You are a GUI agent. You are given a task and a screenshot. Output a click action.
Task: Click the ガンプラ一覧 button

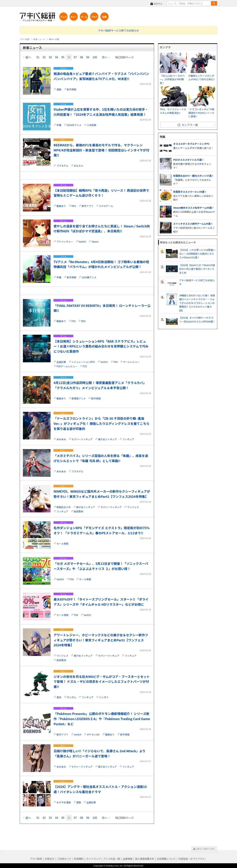pyautogui.click(x=188, y=125)
